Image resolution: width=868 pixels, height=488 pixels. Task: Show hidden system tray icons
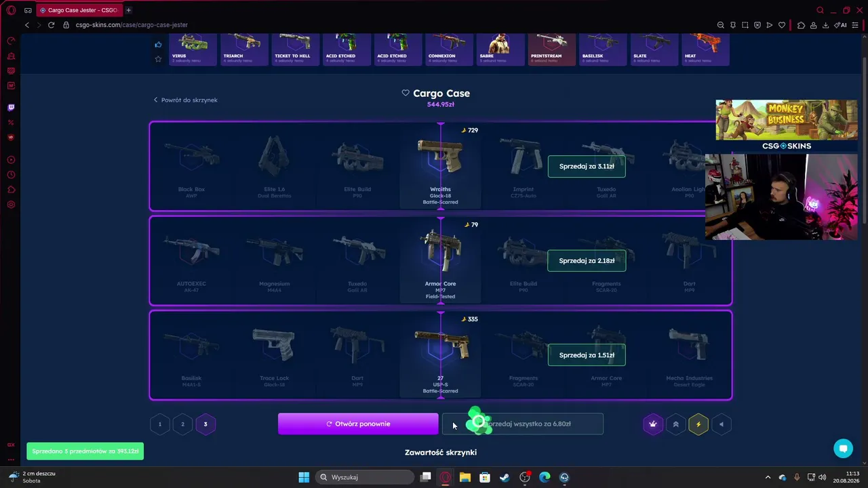(768, 477)
